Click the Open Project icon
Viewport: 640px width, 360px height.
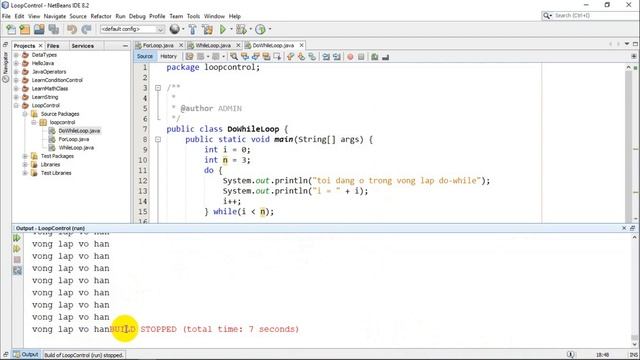[39, 29]
